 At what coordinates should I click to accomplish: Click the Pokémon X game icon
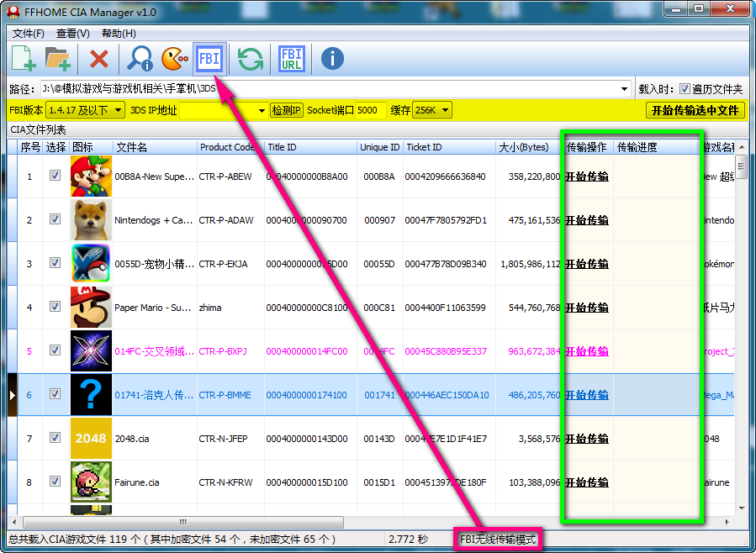coord(91,264)
